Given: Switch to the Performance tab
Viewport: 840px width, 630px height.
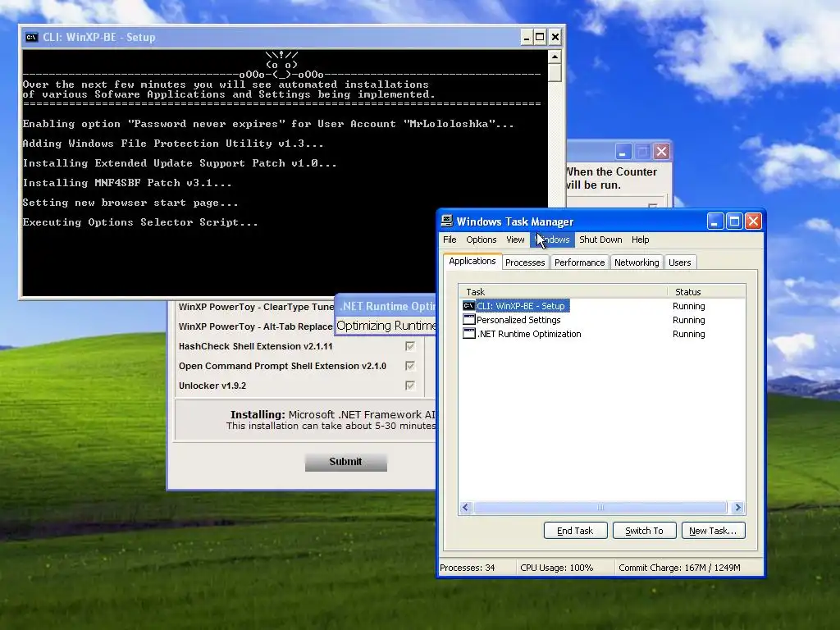Looking at the screenshot, I should coord(580,262).
